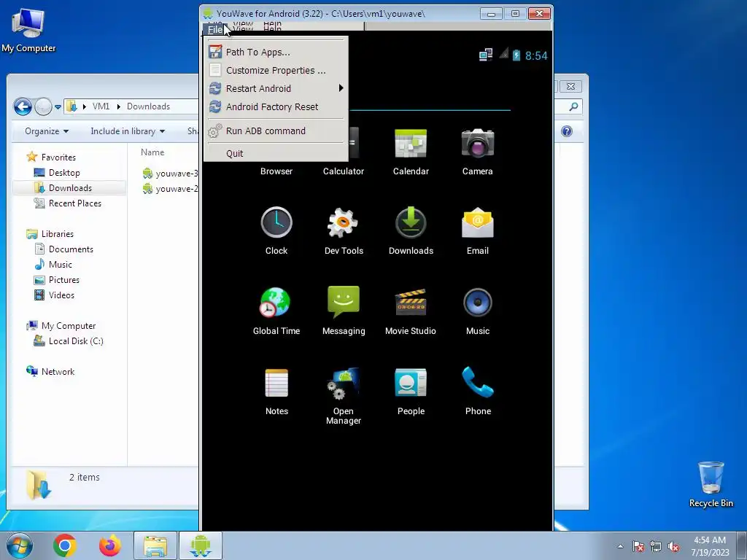This screenshot has width=747, height=560.
Task: Select Run ADB command entry
Action: click(276, 131)
